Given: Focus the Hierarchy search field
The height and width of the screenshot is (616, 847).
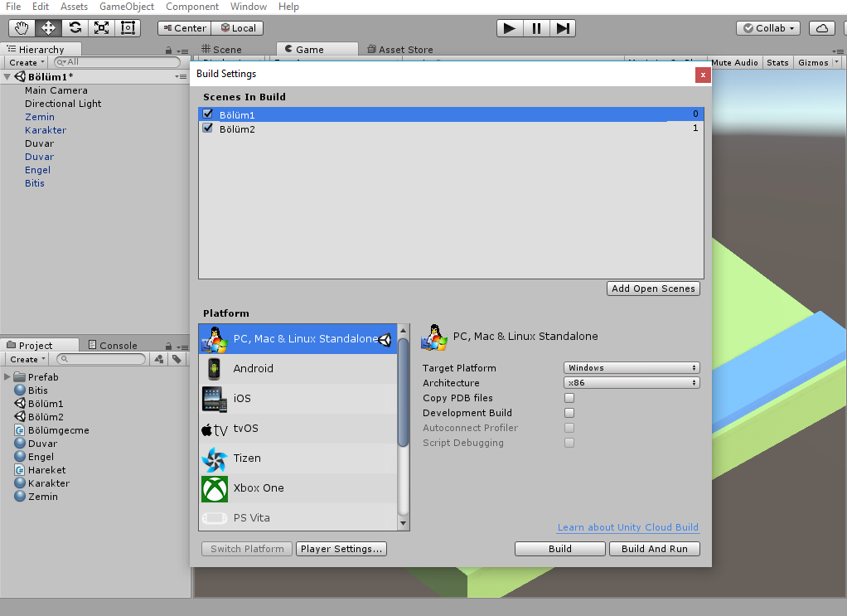Looking at the screenshot, I should (x=117, y=62).
